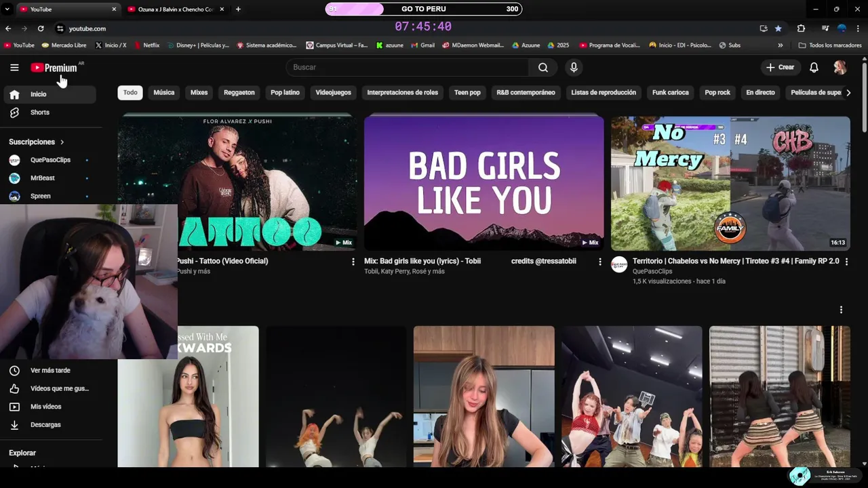Image resolution: width=868 pixels, height=488 pixels.
Task: Open the tab search dropdown arrow
Action: 7,9
